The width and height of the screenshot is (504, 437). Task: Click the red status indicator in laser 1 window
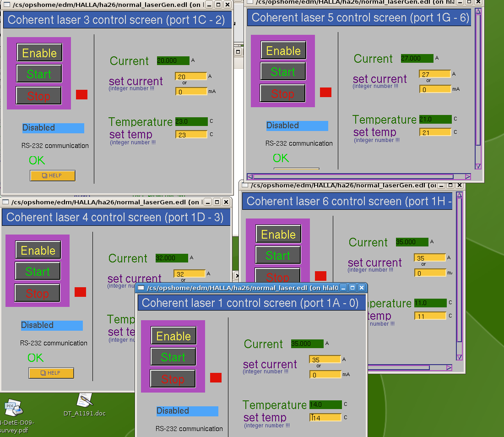coord(216,377)
